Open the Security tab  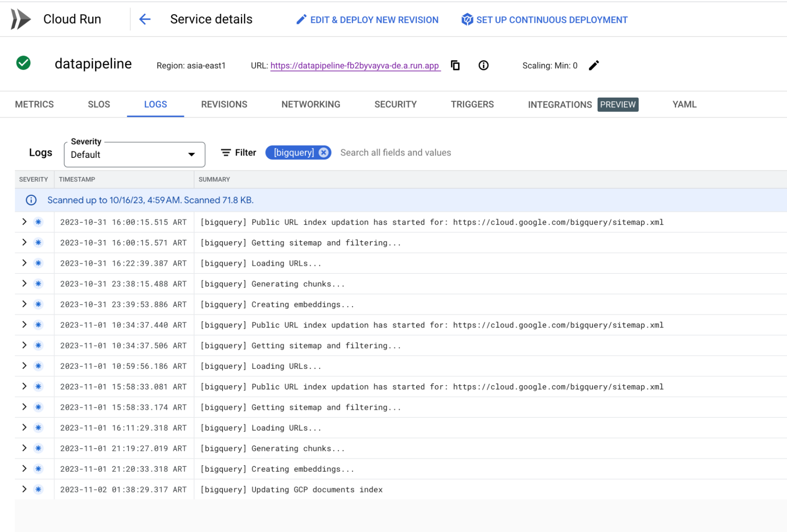[x=395, y=104]
